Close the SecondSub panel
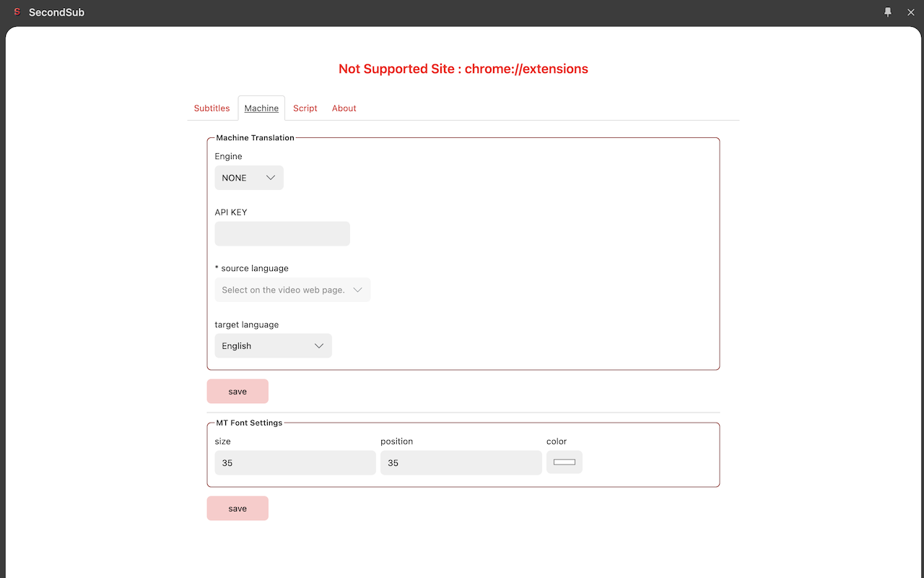The width and height of the screenshot is (924, 578). [x=910, y=12]
